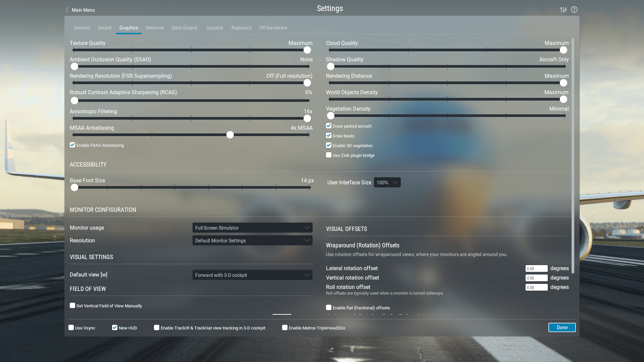644x362 pixels.
Task: Open the help question mark icon
Action: coord(574,10)
